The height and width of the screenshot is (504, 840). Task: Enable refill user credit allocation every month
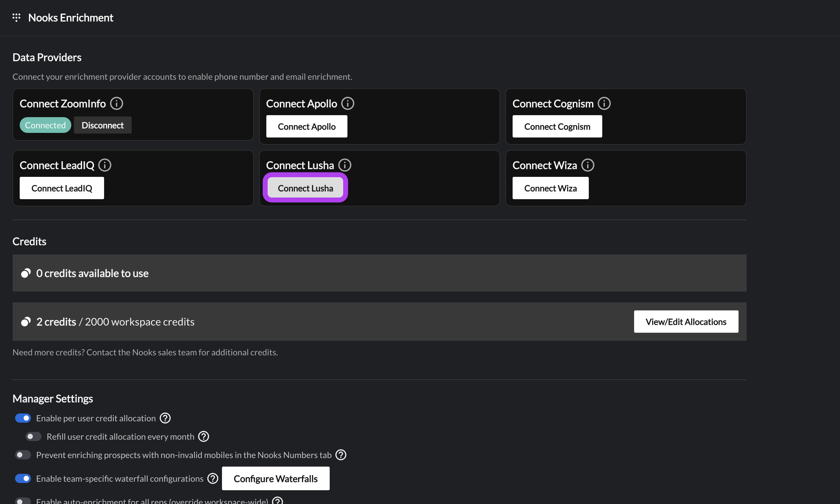pos(33,436)
